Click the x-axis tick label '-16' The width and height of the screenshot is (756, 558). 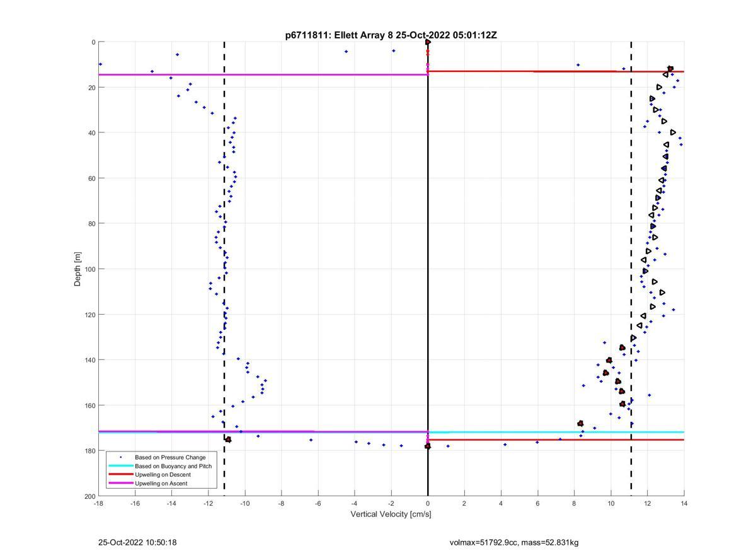pos(135,503)
